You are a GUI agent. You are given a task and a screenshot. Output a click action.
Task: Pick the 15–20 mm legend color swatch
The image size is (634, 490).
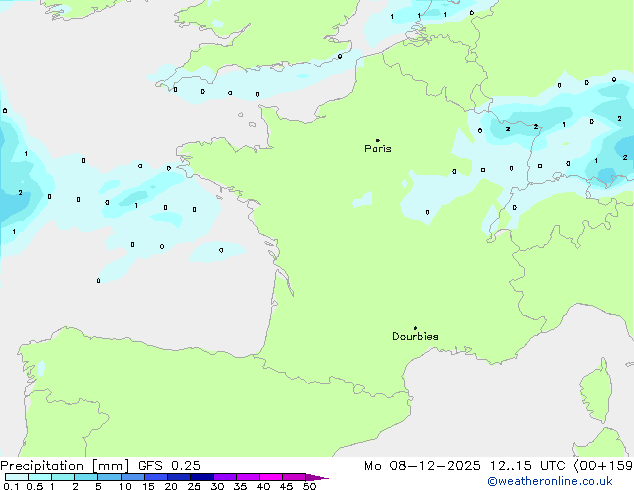(x=156, y=477)
